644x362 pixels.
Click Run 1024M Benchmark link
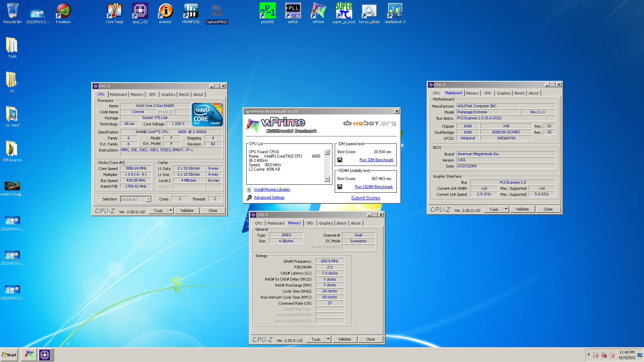(374, 187)
